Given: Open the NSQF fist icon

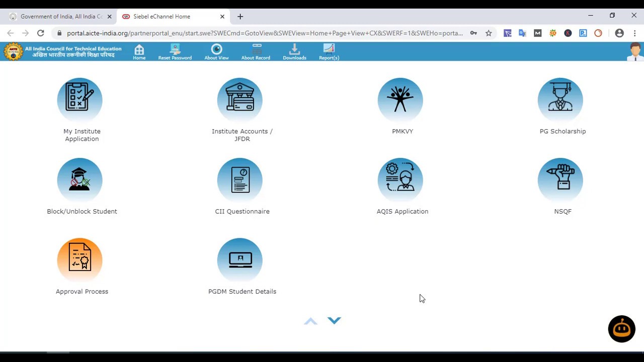Looking at the screenshot, I should pos(560,180).
